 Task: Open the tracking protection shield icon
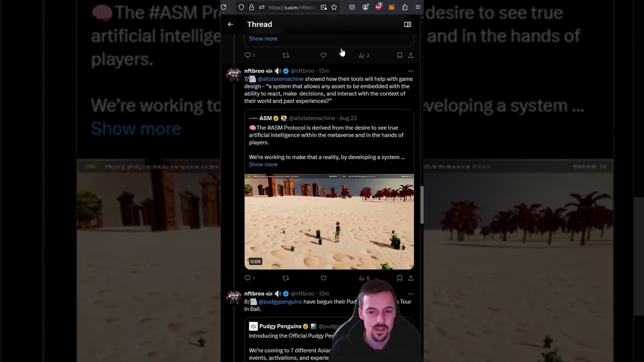[x=242, y=7]
